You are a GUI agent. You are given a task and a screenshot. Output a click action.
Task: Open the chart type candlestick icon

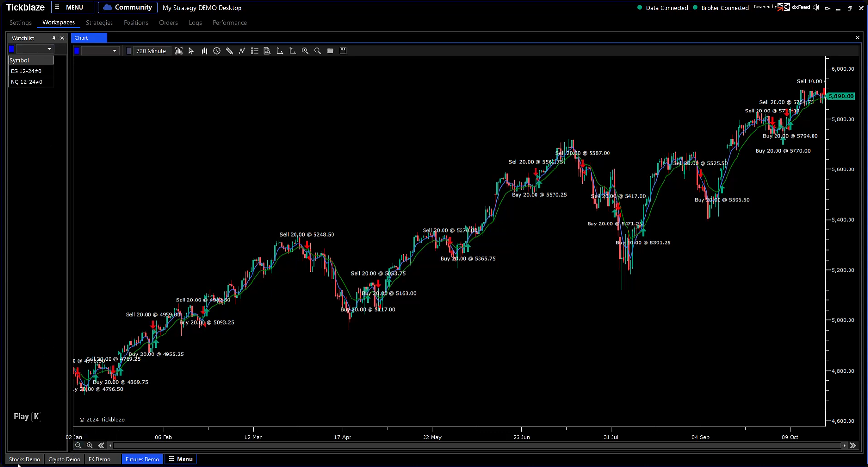click(204, 51)
